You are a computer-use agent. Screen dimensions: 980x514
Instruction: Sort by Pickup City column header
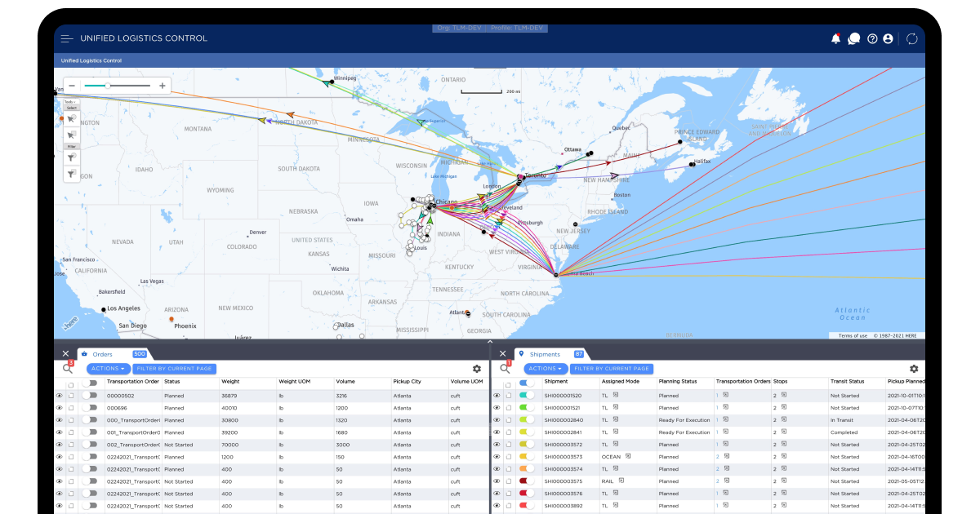(407, 381)
